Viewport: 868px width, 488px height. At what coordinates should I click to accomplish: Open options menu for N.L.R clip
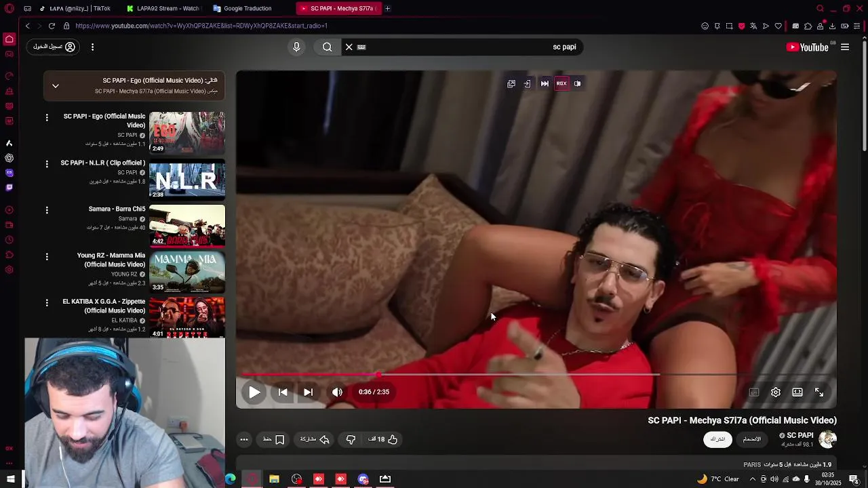(47, 163)
